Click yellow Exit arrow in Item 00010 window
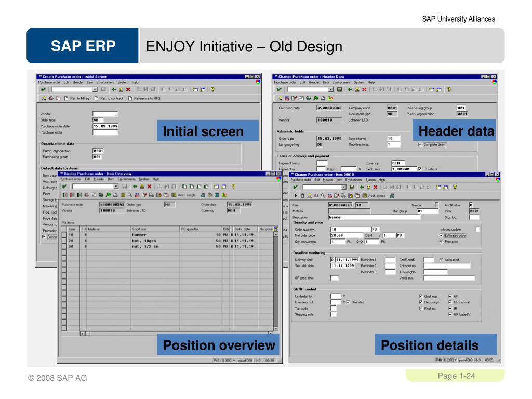The image size is (532, 399). 368,187
